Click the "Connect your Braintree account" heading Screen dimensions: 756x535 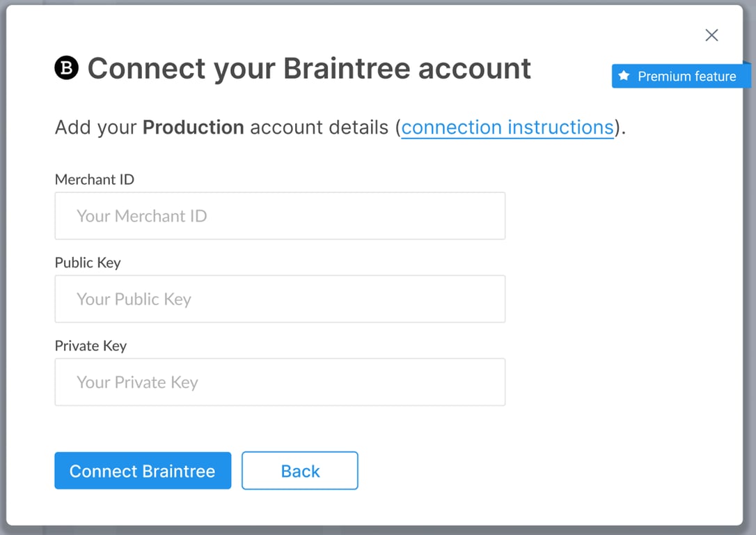tap(309, 68)
